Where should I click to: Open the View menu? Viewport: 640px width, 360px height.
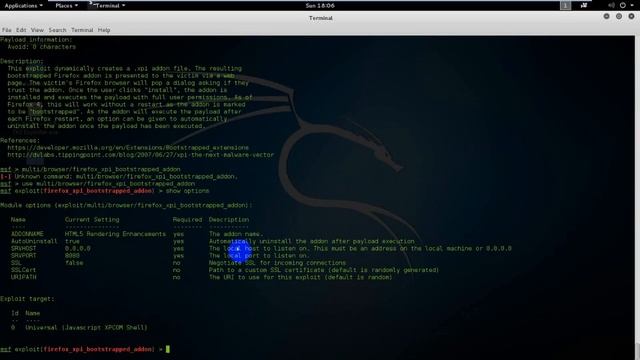point(37,30)
